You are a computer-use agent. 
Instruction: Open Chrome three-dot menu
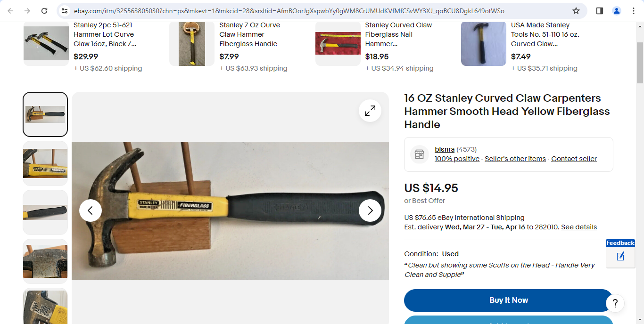(x=634, y=11)
